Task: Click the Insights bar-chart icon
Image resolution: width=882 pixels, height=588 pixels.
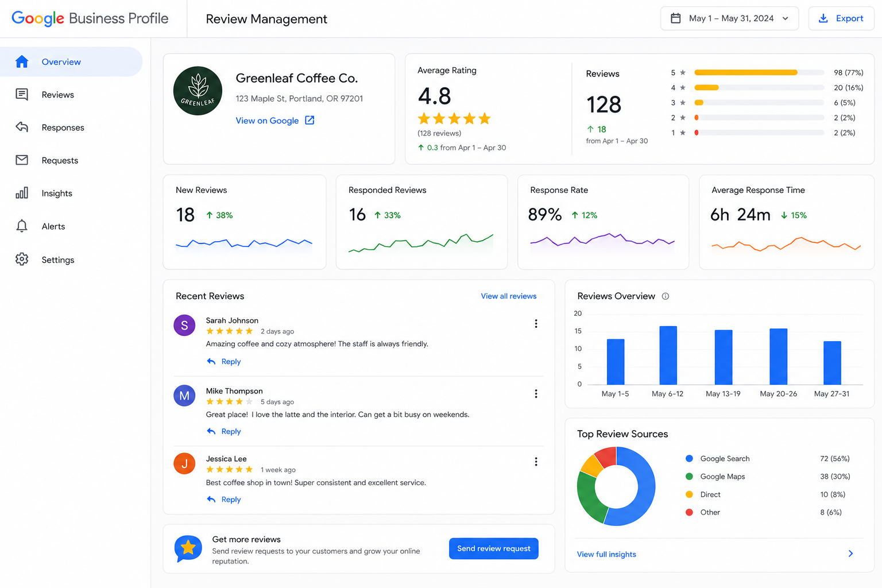Action: [x=22, y=193]
